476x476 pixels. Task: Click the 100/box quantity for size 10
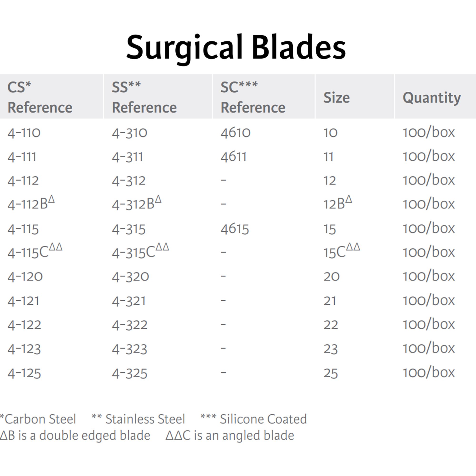(429, 133)
